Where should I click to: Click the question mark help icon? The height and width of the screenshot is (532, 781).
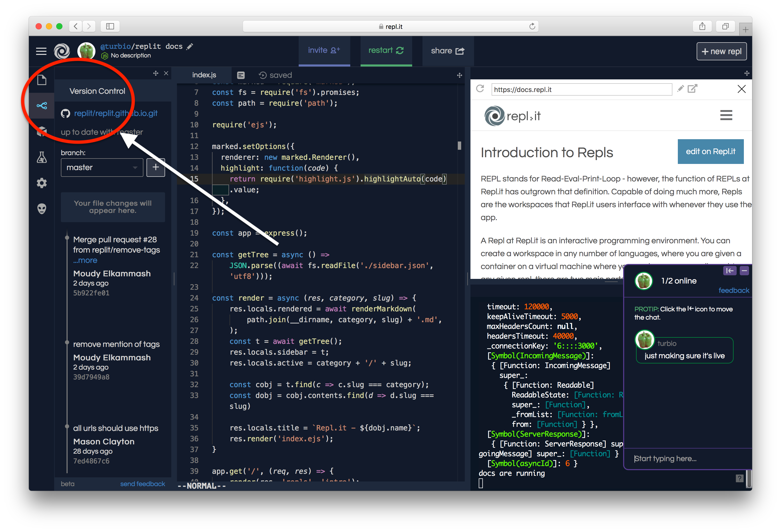coord(739,478)
